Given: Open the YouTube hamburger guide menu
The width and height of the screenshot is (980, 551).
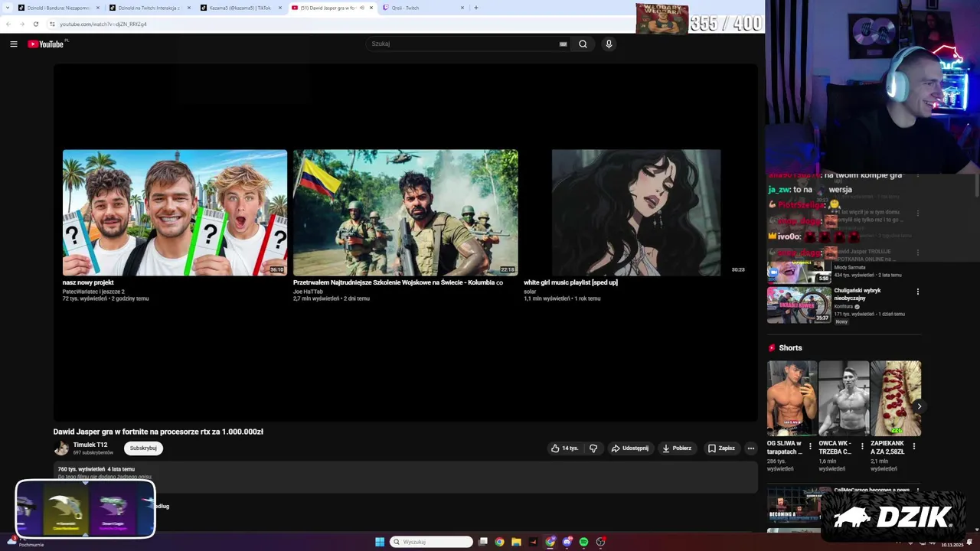Looking at the screenshot, I should point(14,44).
